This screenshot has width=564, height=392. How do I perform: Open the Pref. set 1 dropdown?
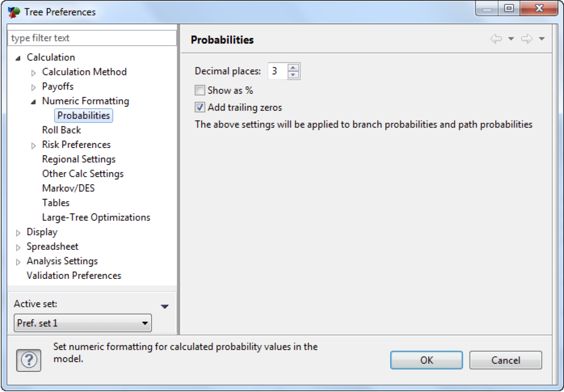coord(145,323)
